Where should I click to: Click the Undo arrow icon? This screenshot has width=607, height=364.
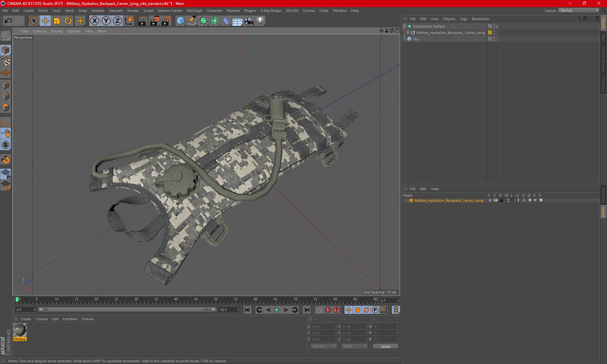pyautogui.click(x=8, y=21)
